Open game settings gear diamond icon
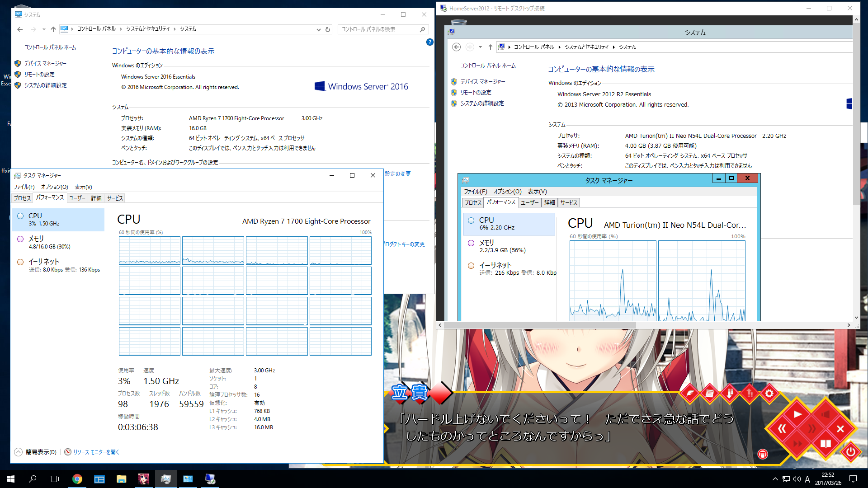 [x=769, y=394]
